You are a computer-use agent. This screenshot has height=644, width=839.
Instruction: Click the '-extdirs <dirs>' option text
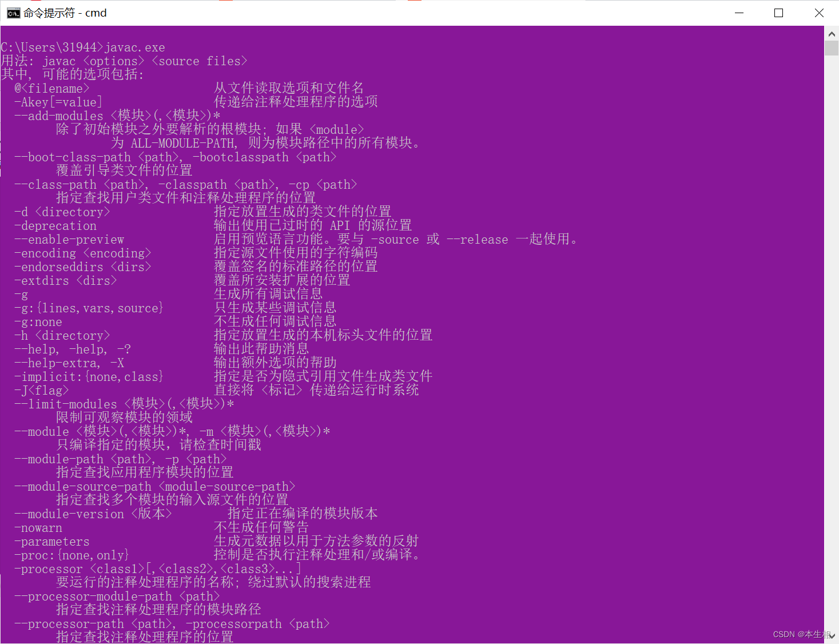tap(66, 281)
